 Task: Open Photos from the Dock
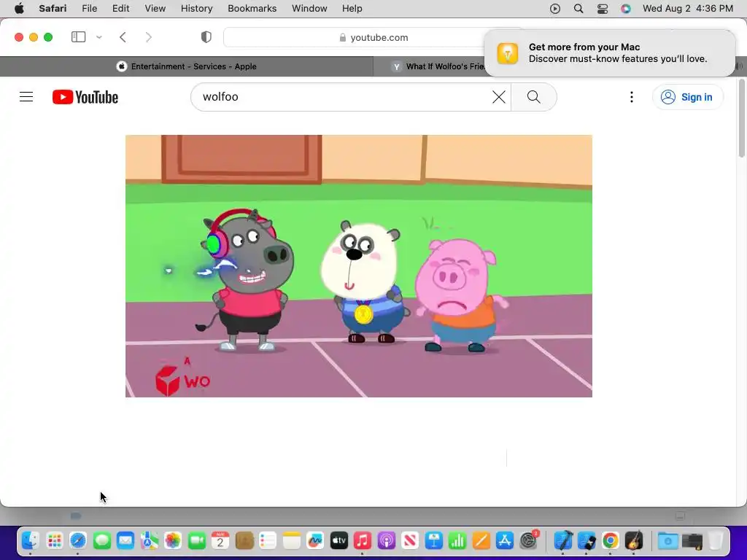173,540
